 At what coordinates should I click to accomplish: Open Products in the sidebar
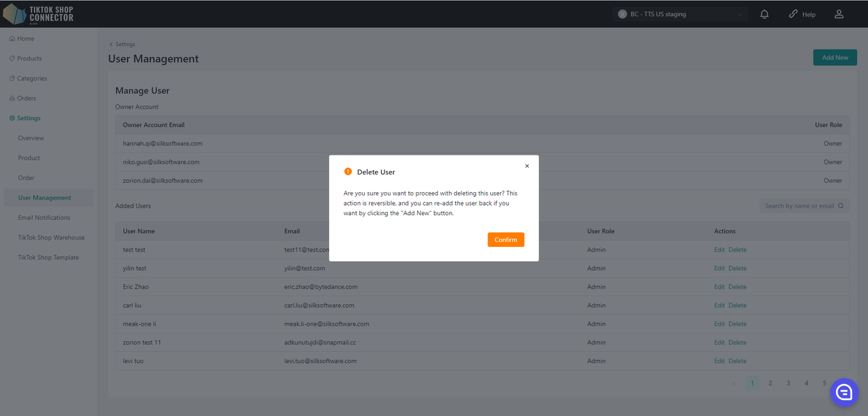(x=29, y=58)
